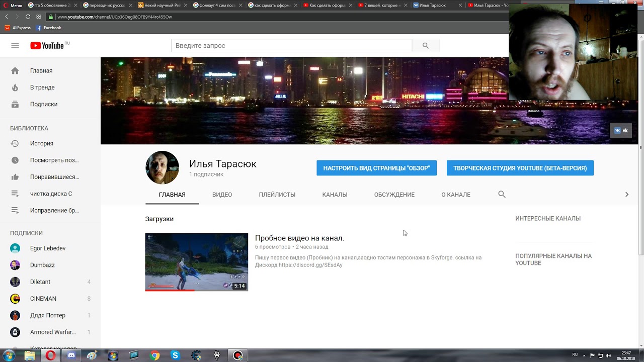
Task: Click "Настроить вид страницы Обзор" button
Action: 376,168
